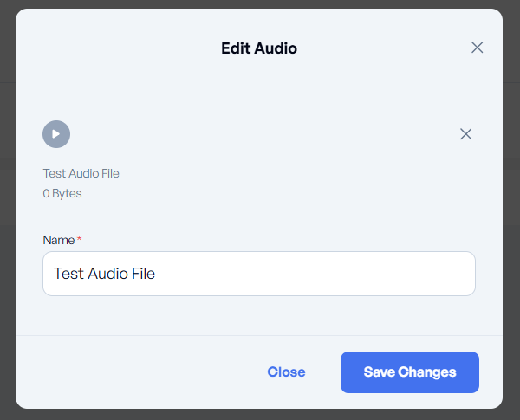The width and height of the screenshot is (520, 420).
Task: Select the Test Audio File filename label
Action: pyautogui.click(x=81, y=173)
